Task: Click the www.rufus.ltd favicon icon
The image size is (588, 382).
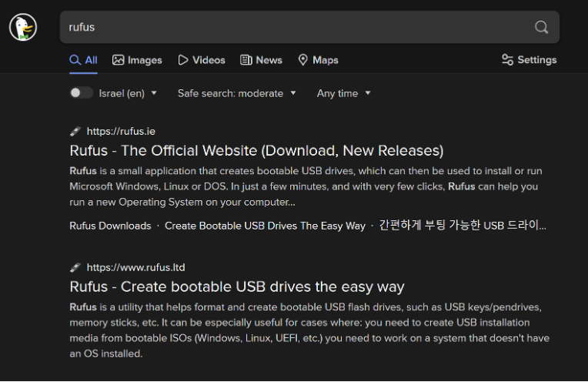Action: tap(75, 267)
